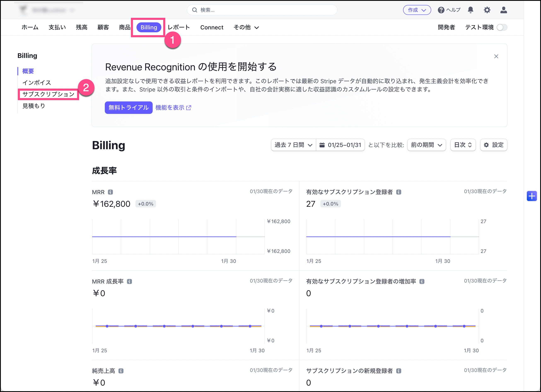
Task: Click the notifications bell icon
Action: [470, 10]
